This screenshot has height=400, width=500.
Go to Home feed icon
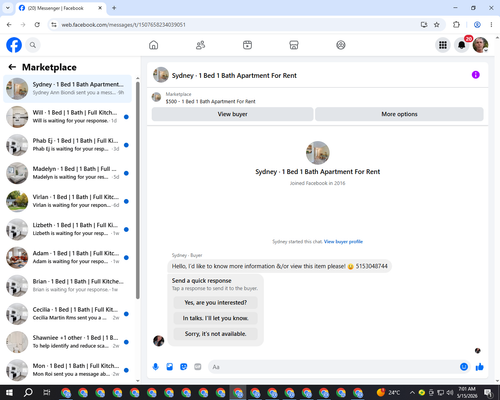pos(154,45)
